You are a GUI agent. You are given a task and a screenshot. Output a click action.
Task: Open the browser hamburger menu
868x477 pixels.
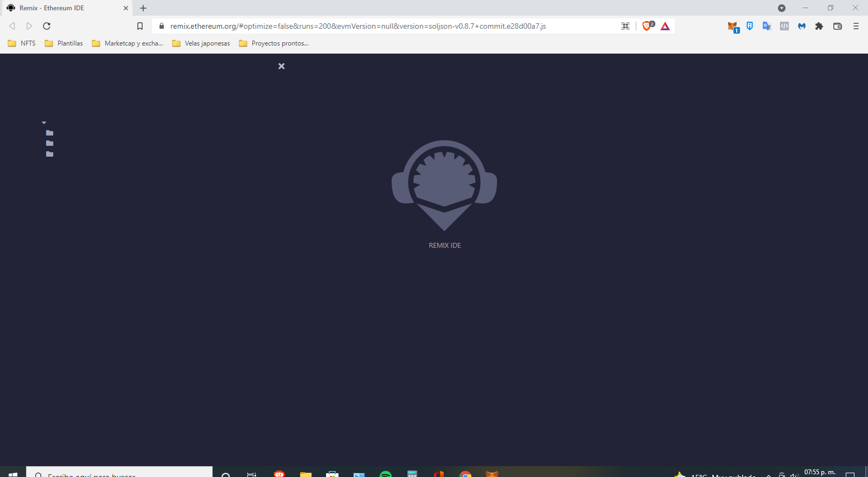click(856, 26)
